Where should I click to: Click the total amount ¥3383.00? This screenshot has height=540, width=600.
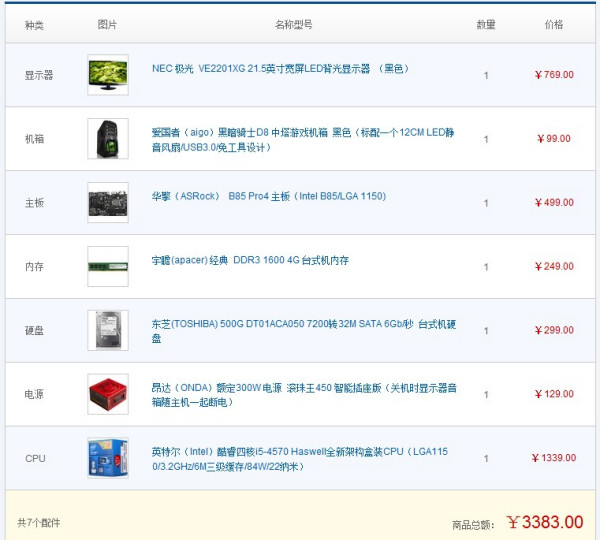click(545, 522)
